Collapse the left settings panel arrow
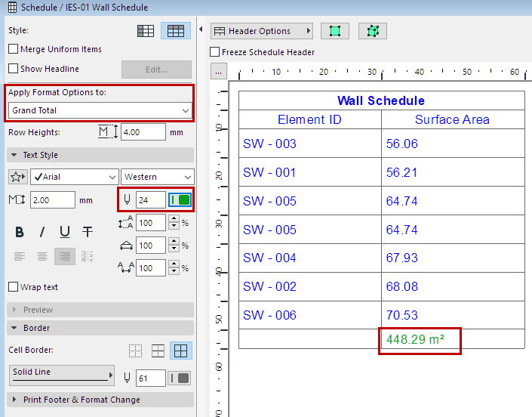This screenshot has height=417, width=532. 201,29
